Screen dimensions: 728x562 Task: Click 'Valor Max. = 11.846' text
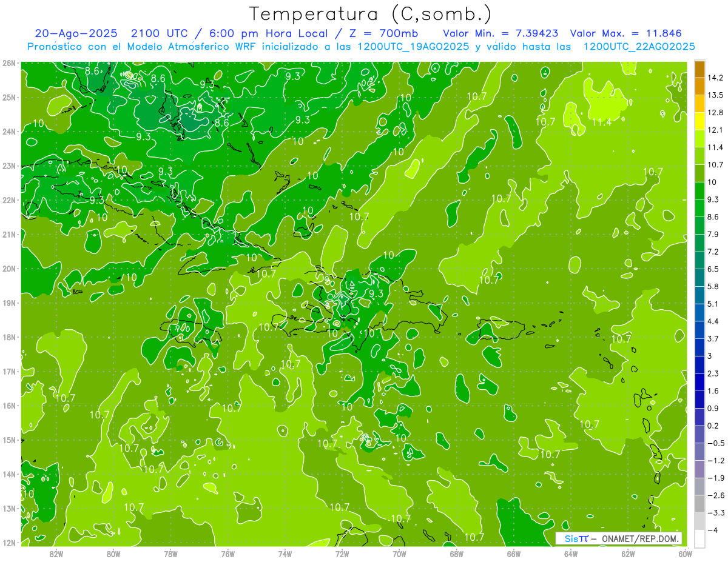tap(626, 33)
